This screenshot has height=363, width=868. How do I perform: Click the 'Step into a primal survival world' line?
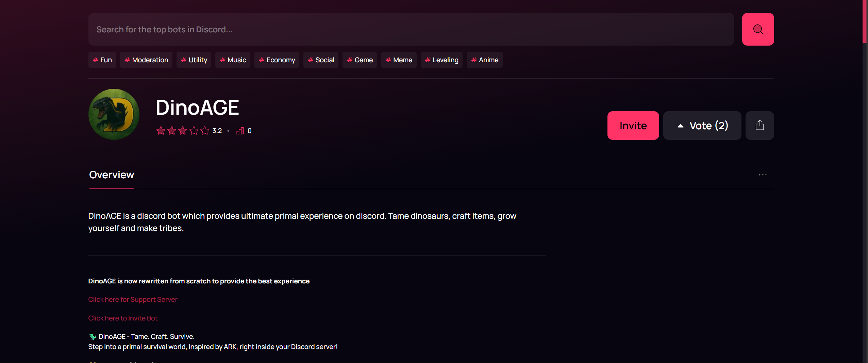coord(213,347)
